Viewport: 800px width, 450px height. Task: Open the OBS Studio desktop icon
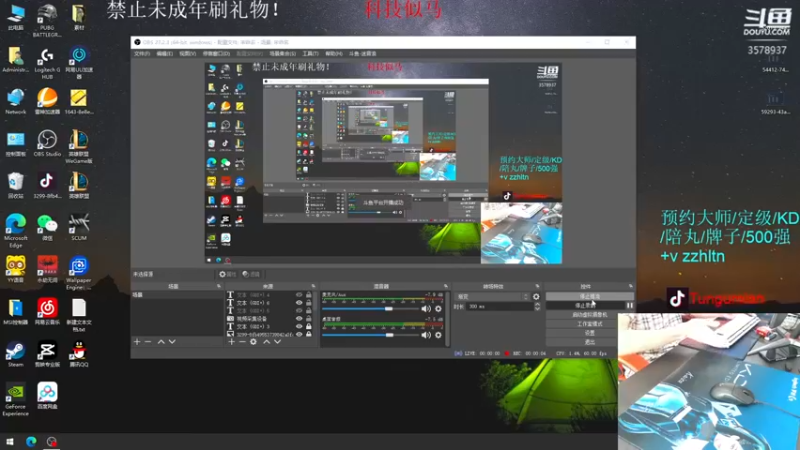pyautogui.click(x=47, y=143)
